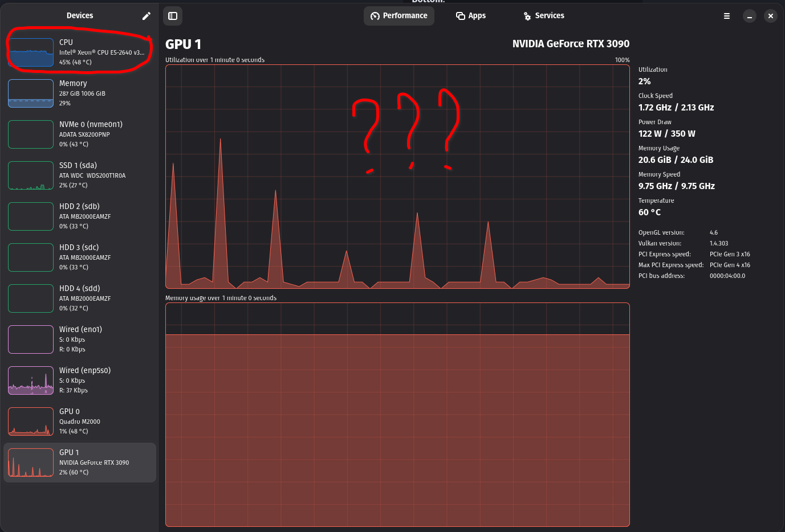Select the Memory device entry
Image resolution: width=785 pixels, height=532 pixels.
click(x=80, y=93)
